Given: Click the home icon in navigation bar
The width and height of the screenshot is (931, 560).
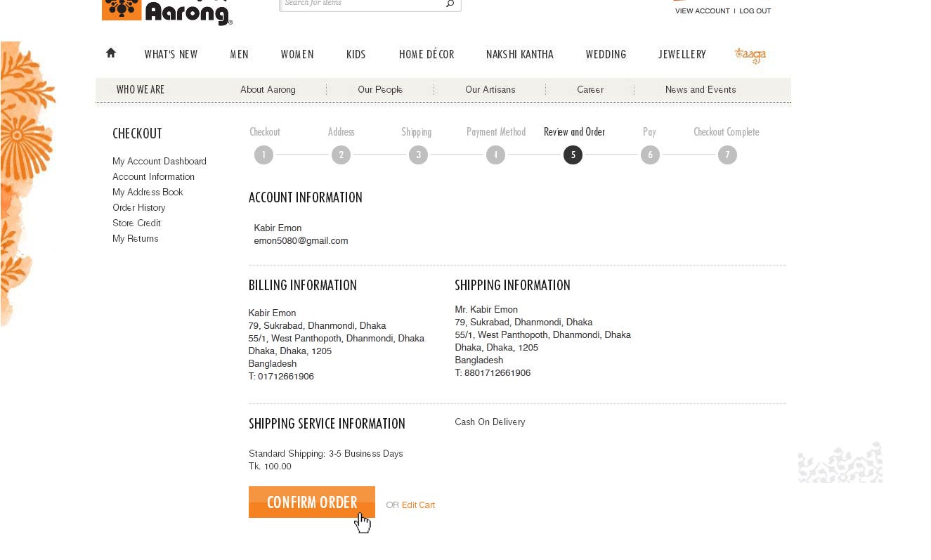Looking at the screenshot, I should pos(111,53).
